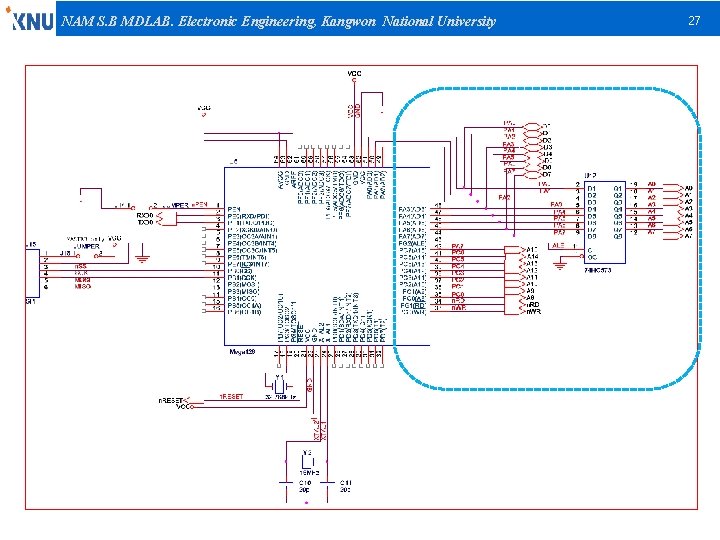720x540 pixels.
Task: Select the red PC0 net label
Action: pyautogui.click(x=457, y=294)
